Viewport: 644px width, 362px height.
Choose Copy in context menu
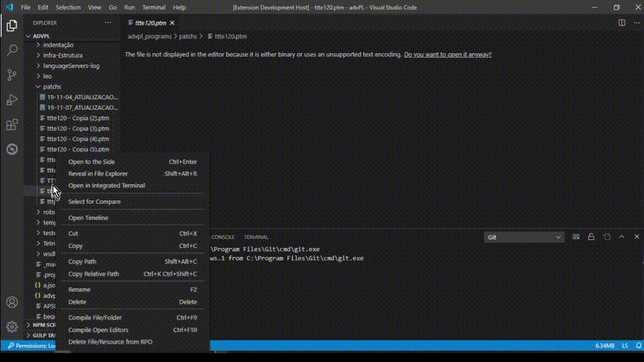132,246
